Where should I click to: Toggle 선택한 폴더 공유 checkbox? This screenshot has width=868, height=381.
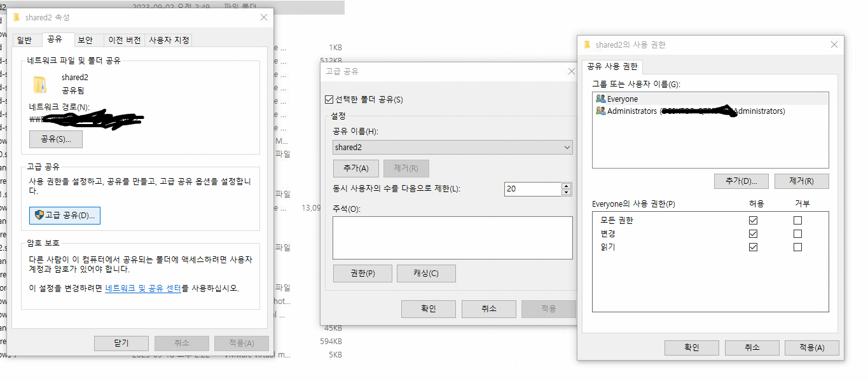(329, 99)
